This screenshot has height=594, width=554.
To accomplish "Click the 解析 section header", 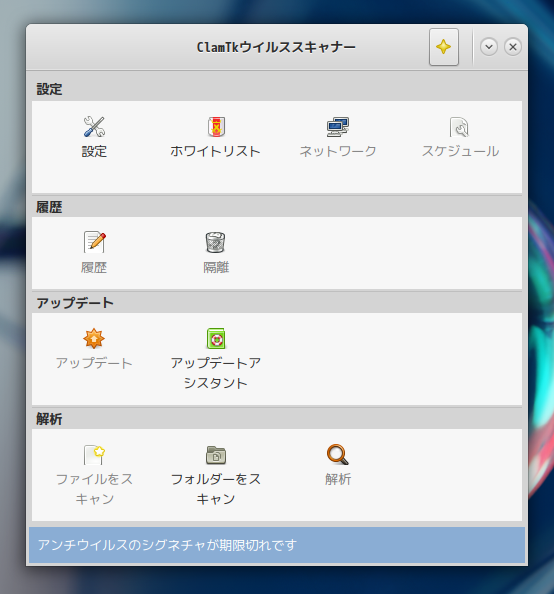I will 49,419.
